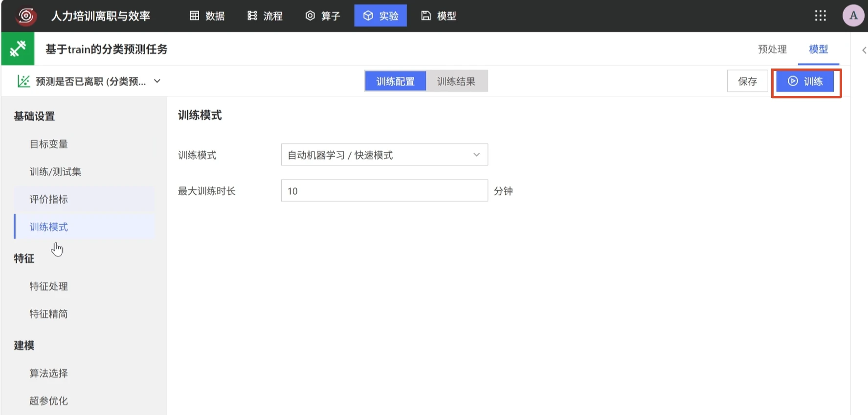Click the project title 人力培训离职与效率
The height and width of the screenshot is (415, 868).
(101, 16)
